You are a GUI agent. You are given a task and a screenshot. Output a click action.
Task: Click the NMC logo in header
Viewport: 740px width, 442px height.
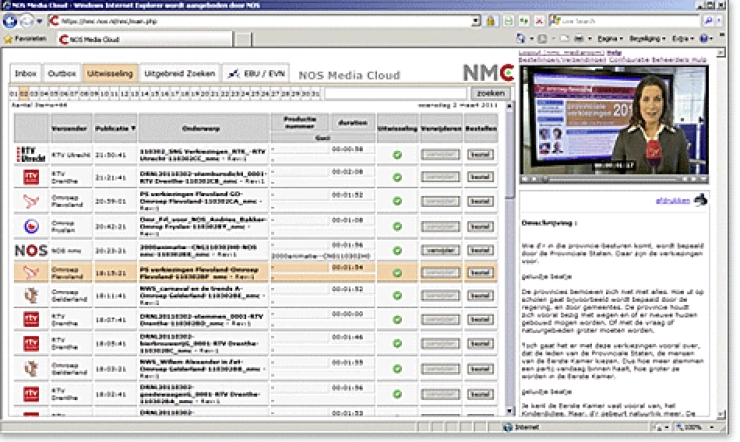click(x=487, y=74)
